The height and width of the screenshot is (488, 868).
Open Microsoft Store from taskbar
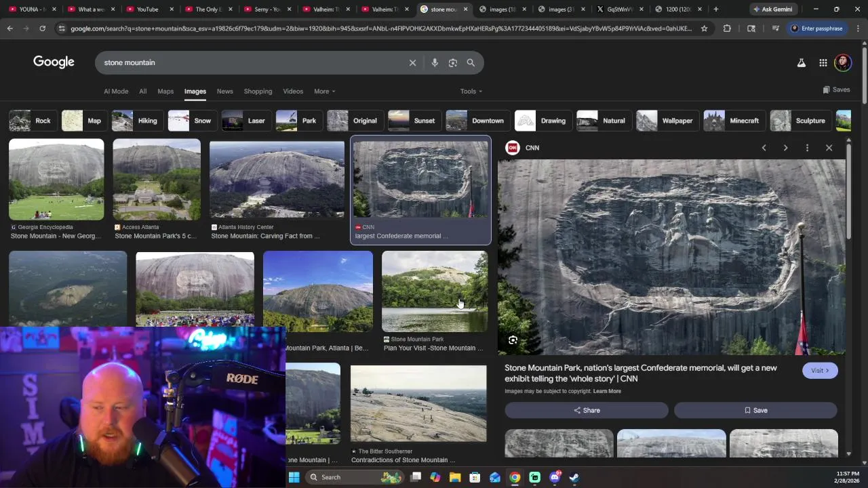click(x=475, y=477)
